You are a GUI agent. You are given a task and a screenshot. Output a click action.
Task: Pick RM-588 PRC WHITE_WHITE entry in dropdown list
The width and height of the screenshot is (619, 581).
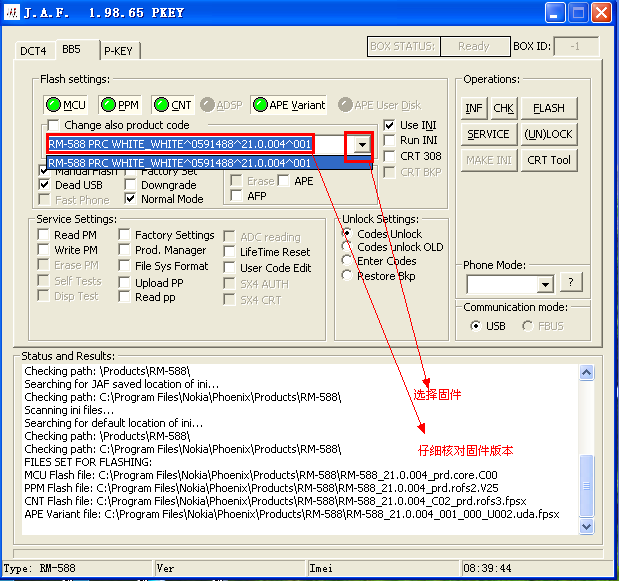pos(209,163)
